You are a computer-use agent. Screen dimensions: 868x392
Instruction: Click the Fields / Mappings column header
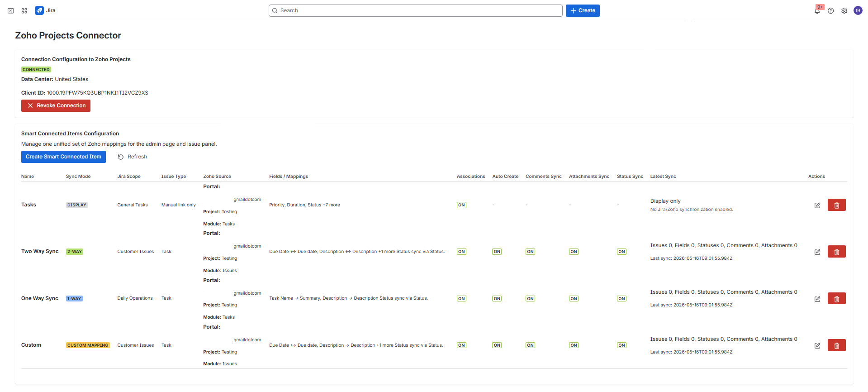[x=289, y=177]
